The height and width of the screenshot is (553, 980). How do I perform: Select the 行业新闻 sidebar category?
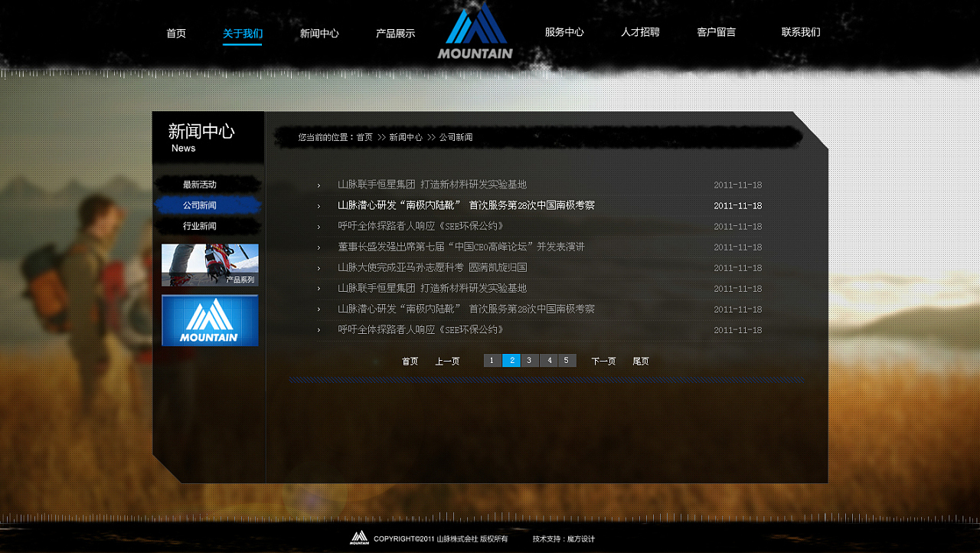pyautogui.click(x=208, y=226)
